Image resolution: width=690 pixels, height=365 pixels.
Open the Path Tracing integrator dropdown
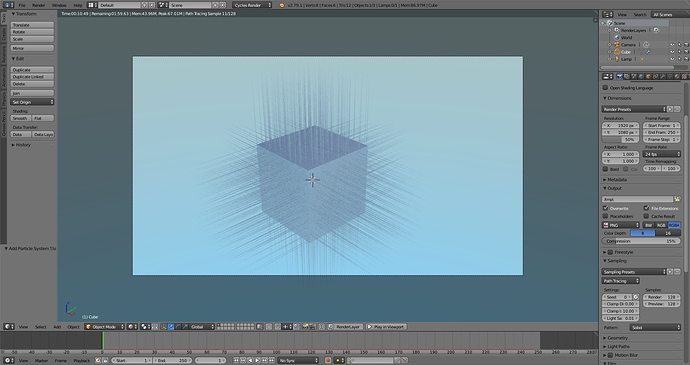621,281
